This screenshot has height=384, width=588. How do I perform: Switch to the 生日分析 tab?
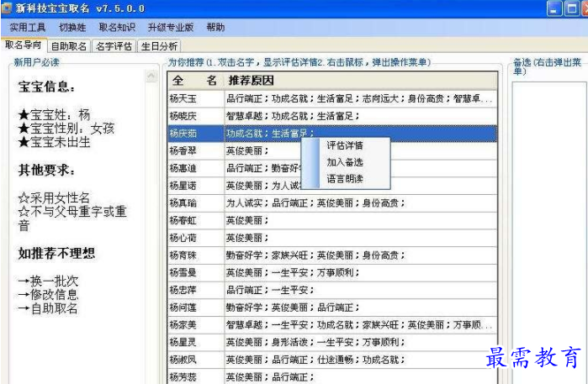click(159, 46)
